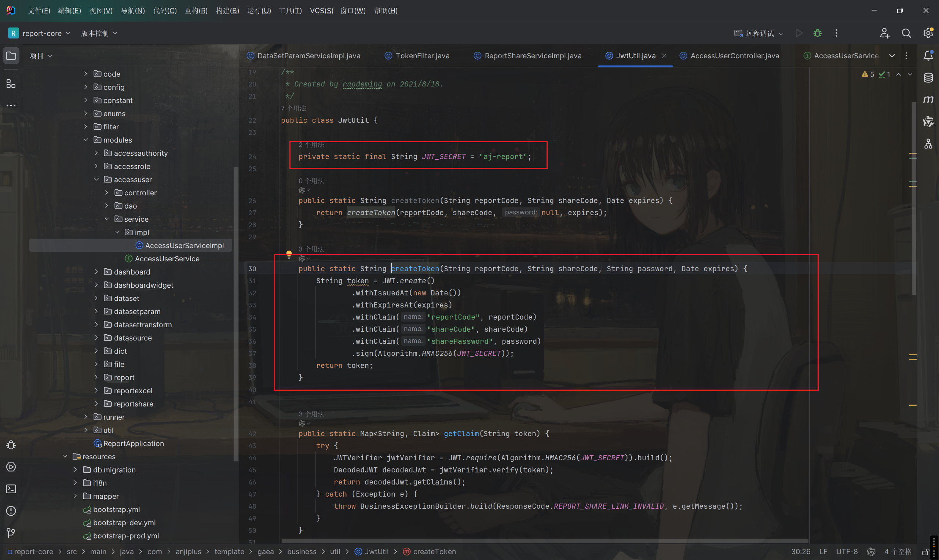This screenshot has height=560, width=939.
Task: Open Search Everywhere magnifier
Action: pyautogui.click(x=906, y=33)
